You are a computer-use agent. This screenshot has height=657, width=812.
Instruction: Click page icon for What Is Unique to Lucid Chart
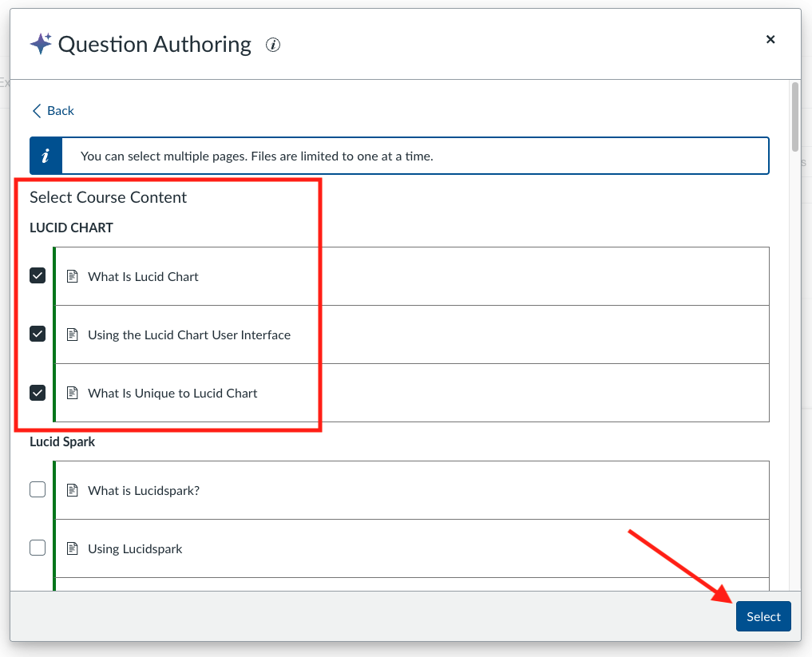pos(73,394)
